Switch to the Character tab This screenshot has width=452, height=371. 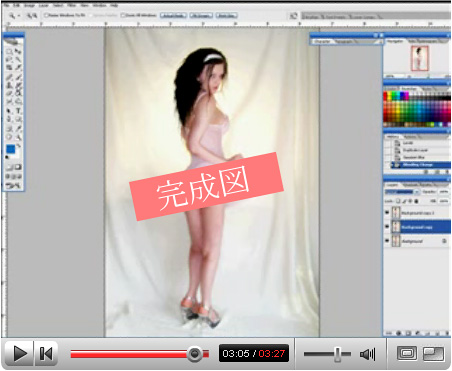322,42
